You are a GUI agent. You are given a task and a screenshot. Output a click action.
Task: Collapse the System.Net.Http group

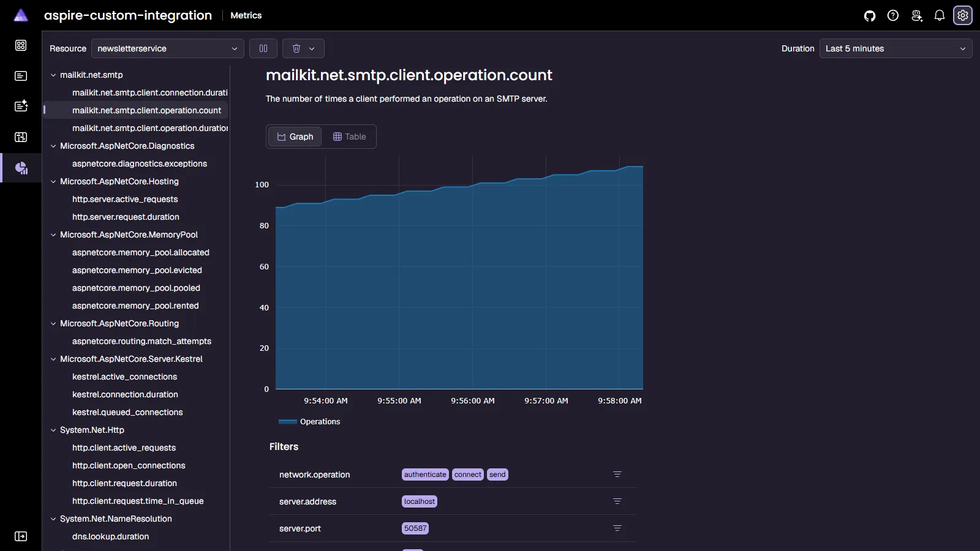click(x=53, y=430)
